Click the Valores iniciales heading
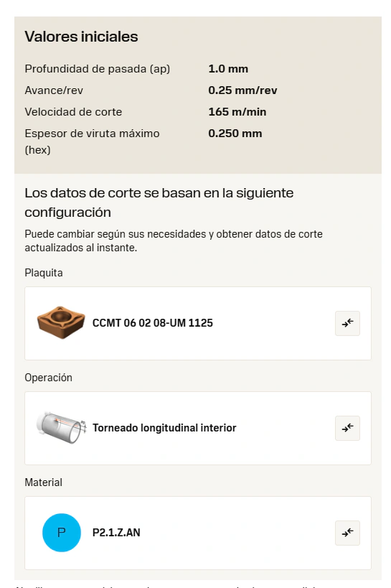 [81, 37]
